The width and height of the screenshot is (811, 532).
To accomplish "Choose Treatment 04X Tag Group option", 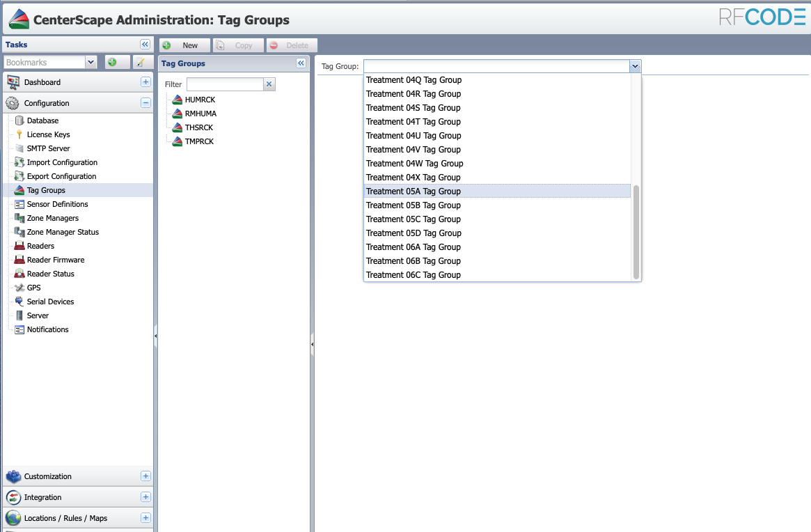I will point(498,178).
